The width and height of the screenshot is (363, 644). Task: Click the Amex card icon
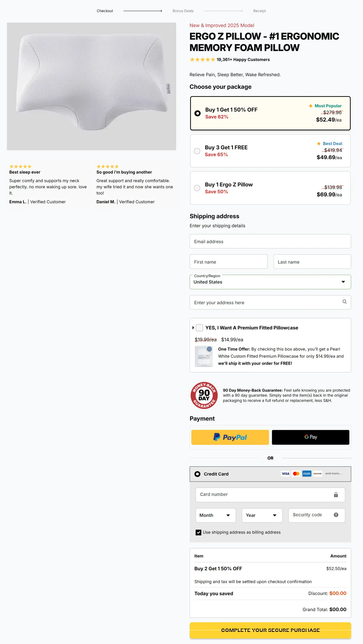tap(306, 474)
